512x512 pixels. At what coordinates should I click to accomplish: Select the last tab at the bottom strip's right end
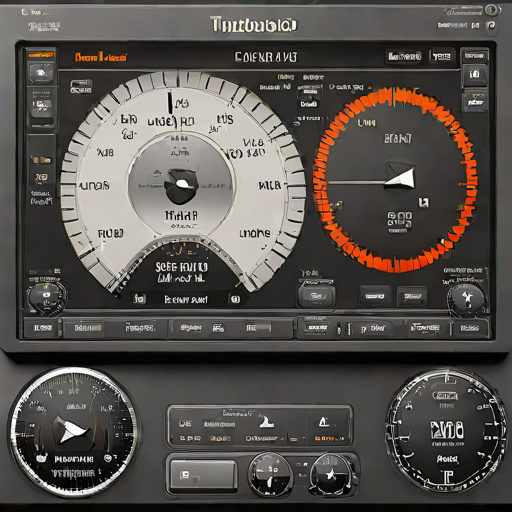[x=470, y=328]
